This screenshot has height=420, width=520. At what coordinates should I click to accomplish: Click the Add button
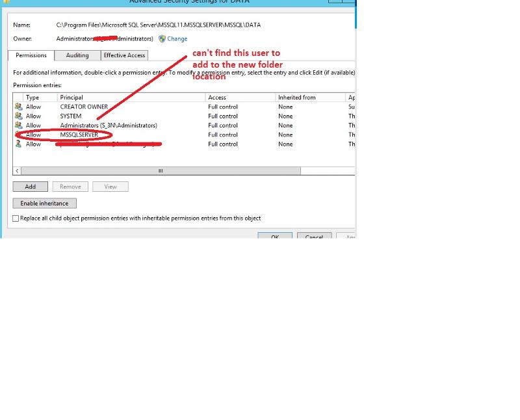coord(30,187)
